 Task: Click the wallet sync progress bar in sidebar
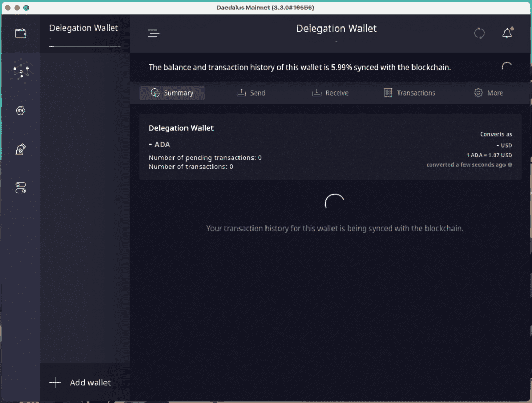click(85, 46)
